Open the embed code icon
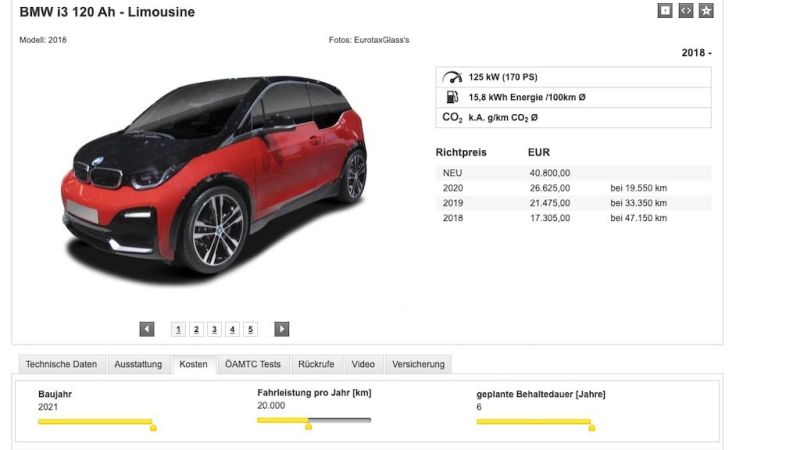The height and width of the screenshot is (450, 800). (x=685, y=10)
